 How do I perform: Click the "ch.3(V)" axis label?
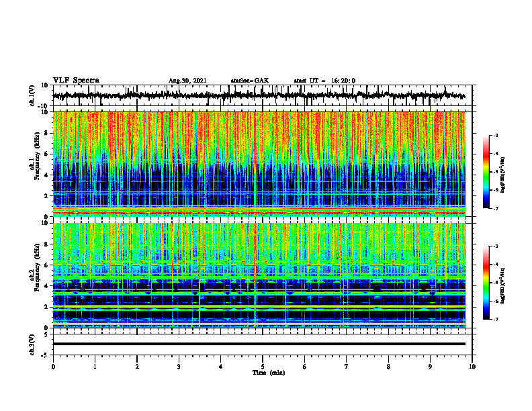(32, 345)
